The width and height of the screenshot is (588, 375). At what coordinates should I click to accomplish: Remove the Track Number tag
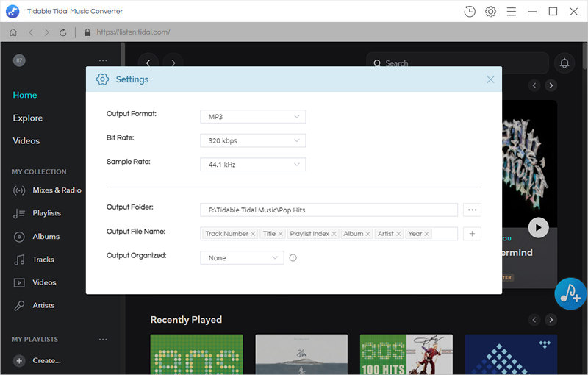pos(253,234)
